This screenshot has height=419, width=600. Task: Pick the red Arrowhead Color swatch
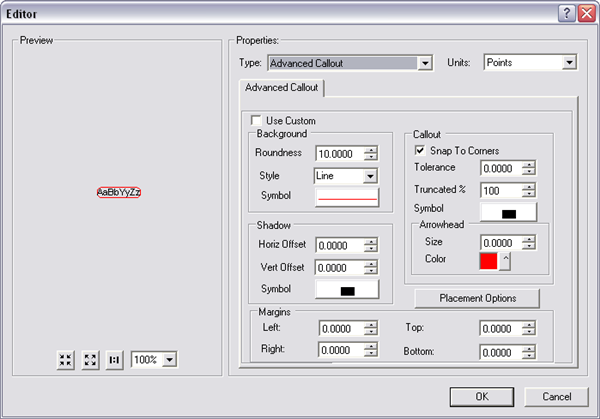coord(488,261)
